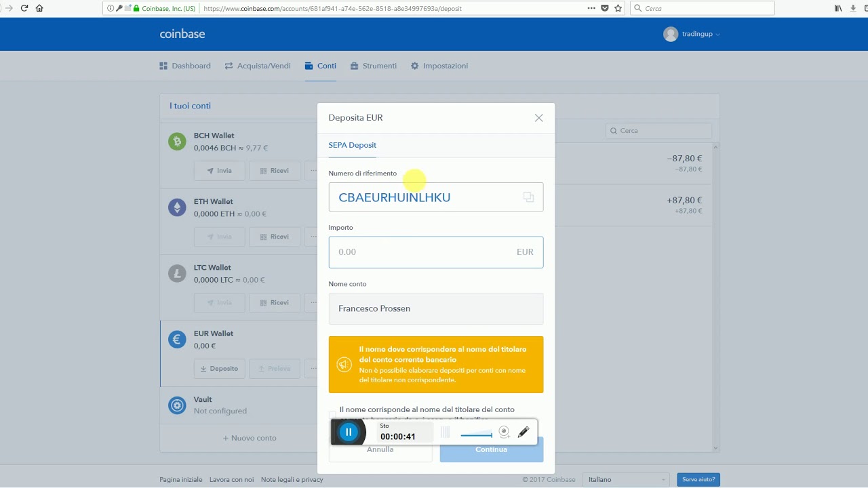
Task: Close the Deposita EUR dialog
Action: pyautogui.click(x=538, y=118)
